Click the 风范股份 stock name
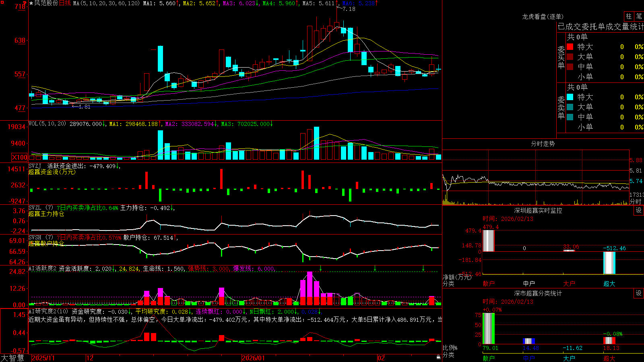The height and width of the screenshot is (362, 644). click(46, 3)
